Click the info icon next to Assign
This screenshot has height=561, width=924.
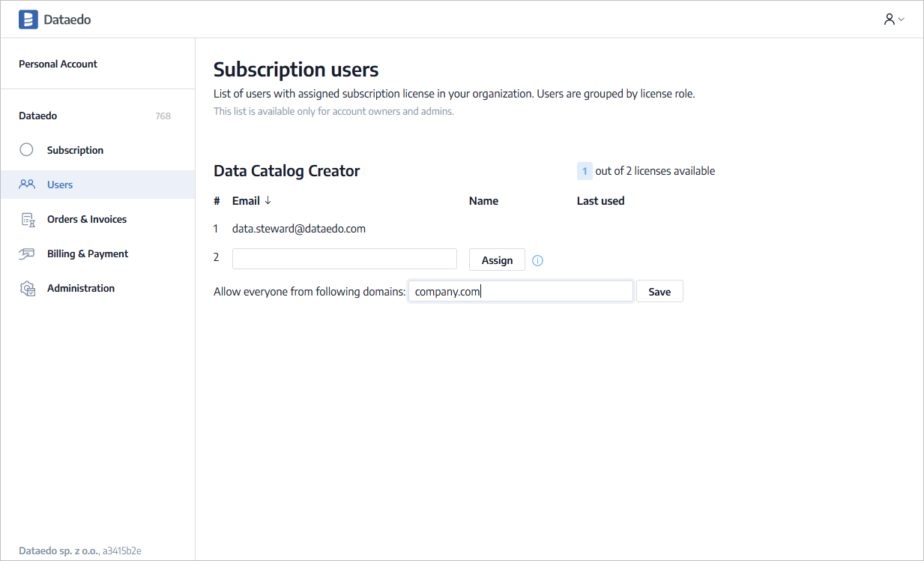tap(537, 260)
